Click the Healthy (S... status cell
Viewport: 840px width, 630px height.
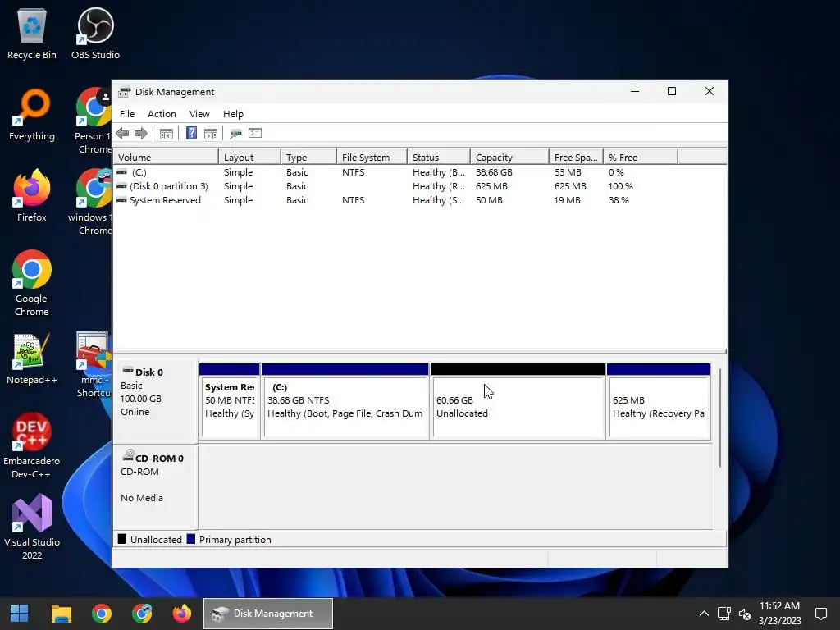tap(438, 200)
